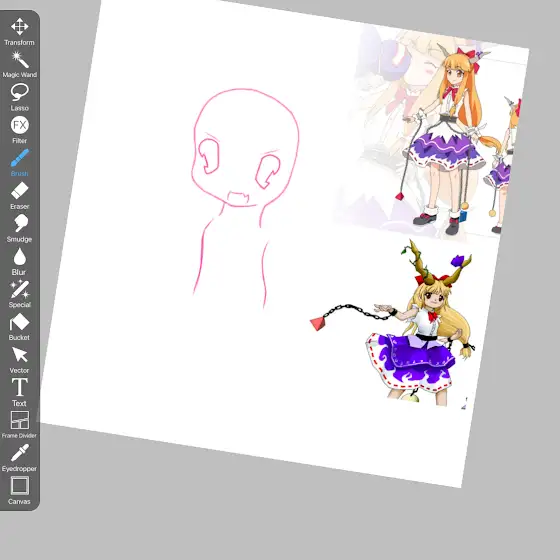560x560 pixels.
Task: Select the Transform tool
Action: coord(19,31)
